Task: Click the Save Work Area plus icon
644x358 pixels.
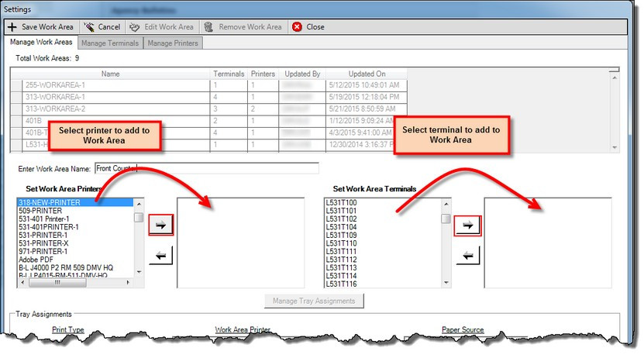Action: [x=12, y=27]
